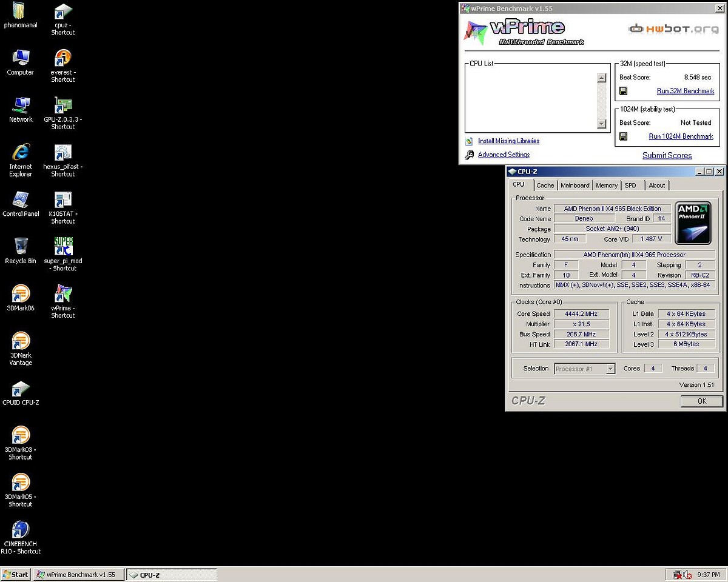Click the CPU List scroll up arrow
The width and height of the screenshot is (728, 582).
coord(601,78)
